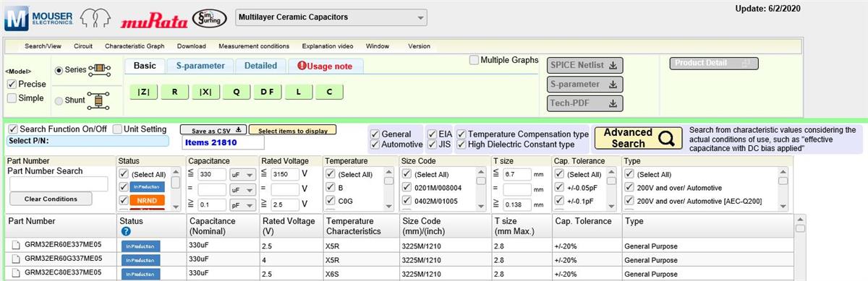The image size is (868, 281).
Task: Click the Select items to display button
Action: point(292,131)
